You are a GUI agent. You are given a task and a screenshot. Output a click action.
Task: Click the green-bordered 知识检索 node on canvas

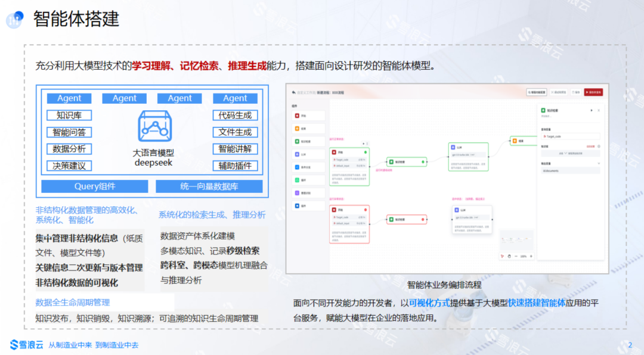(407, 162)
